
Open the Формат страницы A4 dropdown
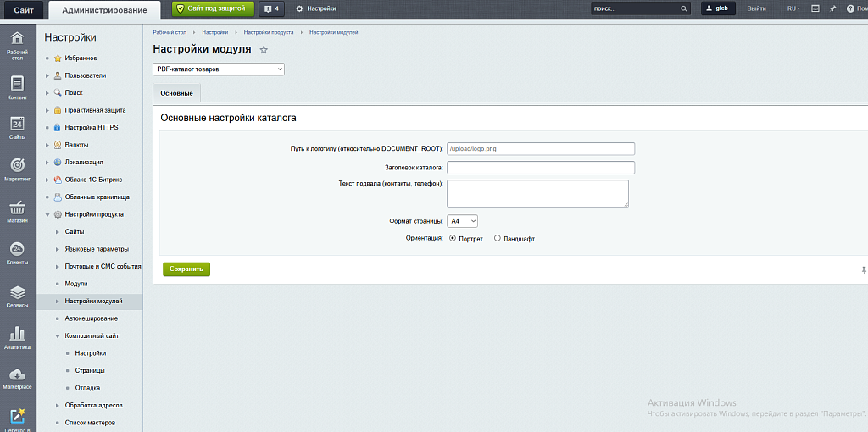point(463,221)
